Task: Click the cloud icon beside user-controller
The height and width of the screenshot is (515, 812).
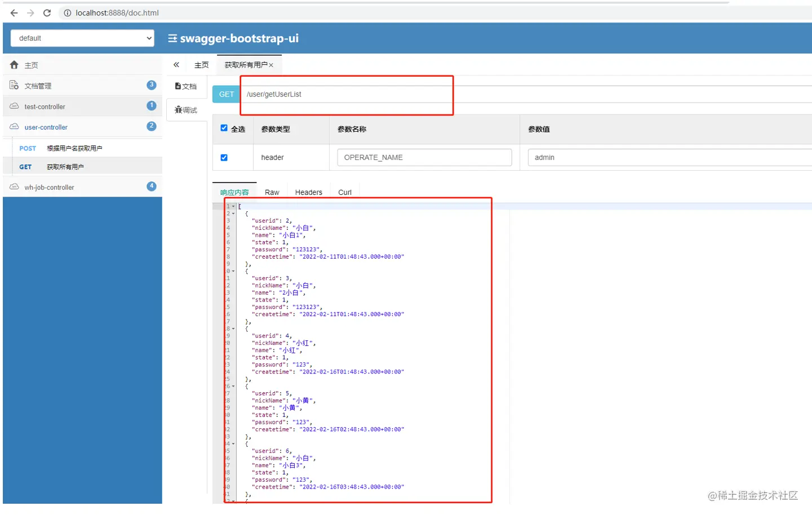Action: [14, 127]
